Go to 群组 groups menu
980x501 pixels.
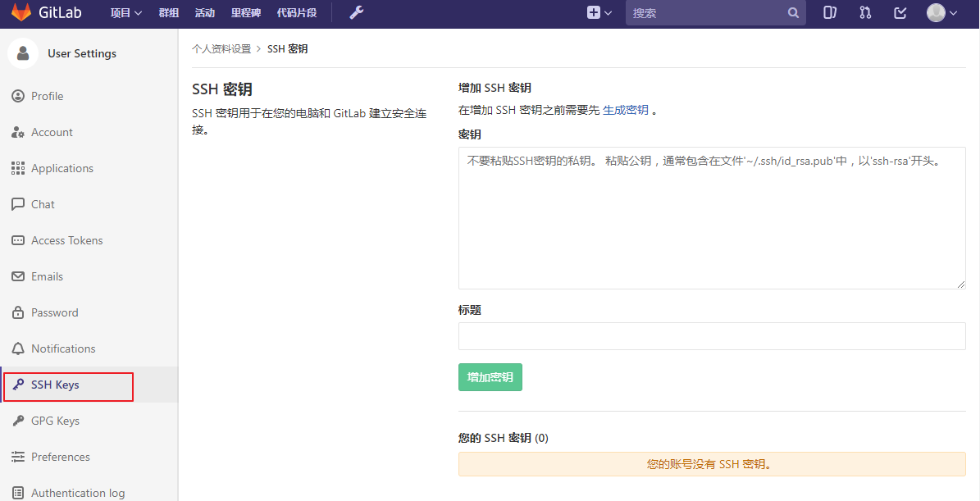(168, 13)
